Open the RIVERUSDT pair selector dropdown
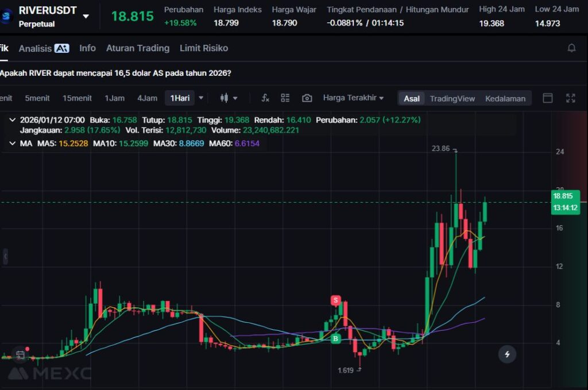The height and width of the screenshot is (390, 588). point(86,16)
